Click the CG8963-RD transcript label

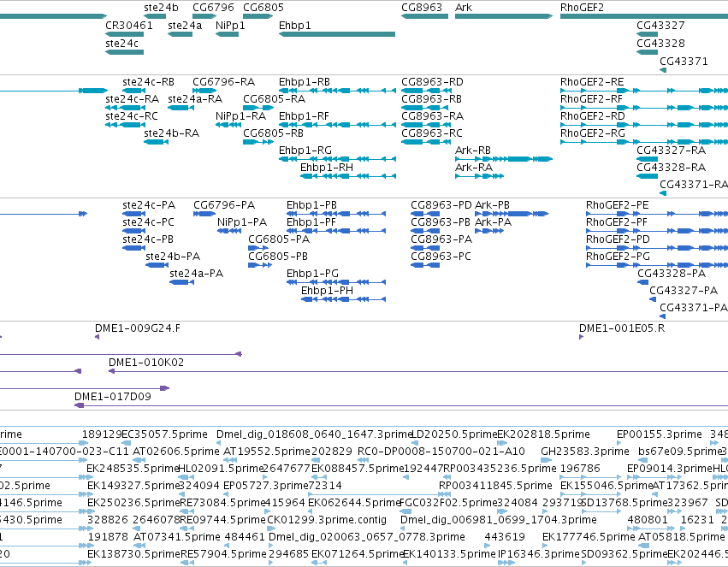[x=432, y=82]
